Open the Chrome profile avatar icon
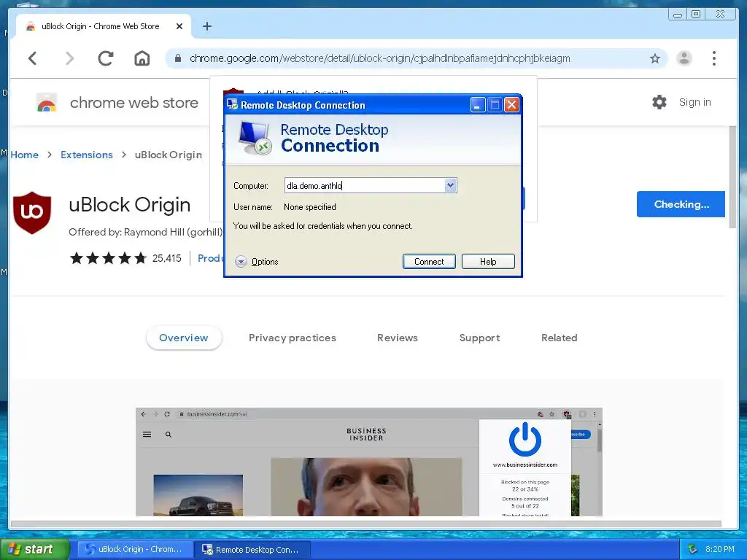 tap(684, 58)
